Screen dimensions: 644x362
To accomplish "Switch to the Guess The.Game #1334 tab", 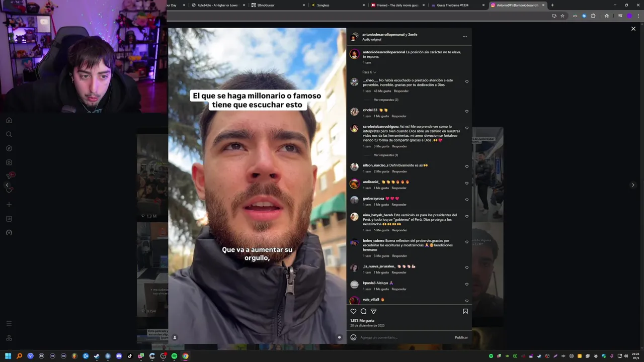I will point(457,5).
